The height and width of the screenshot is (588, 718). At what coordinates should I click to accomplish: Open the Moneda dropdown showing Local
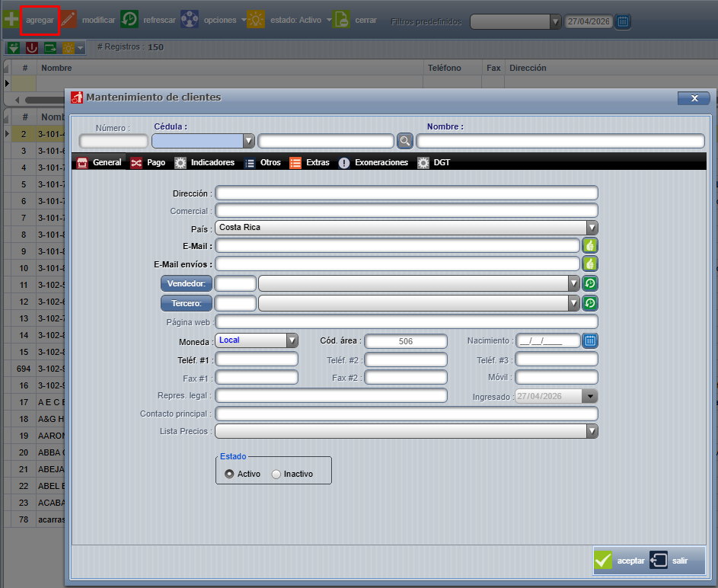[x=292, y=340]
